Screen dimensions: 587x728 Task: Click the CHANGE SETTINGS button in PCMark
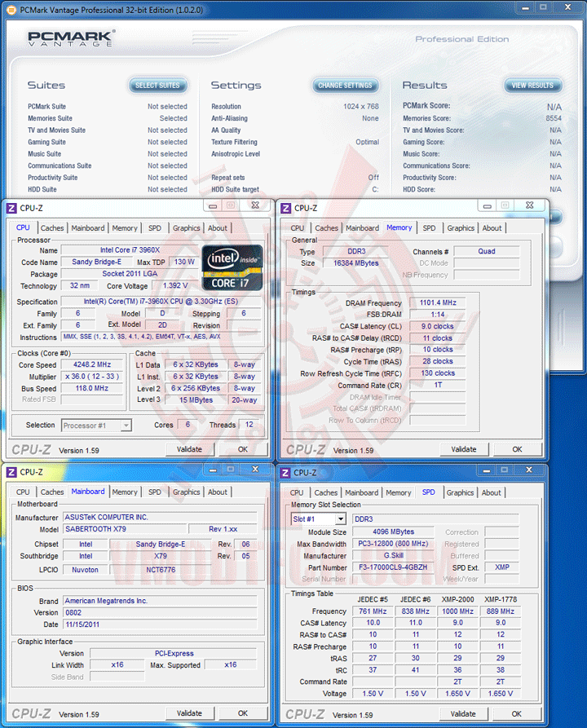point(345,86)
